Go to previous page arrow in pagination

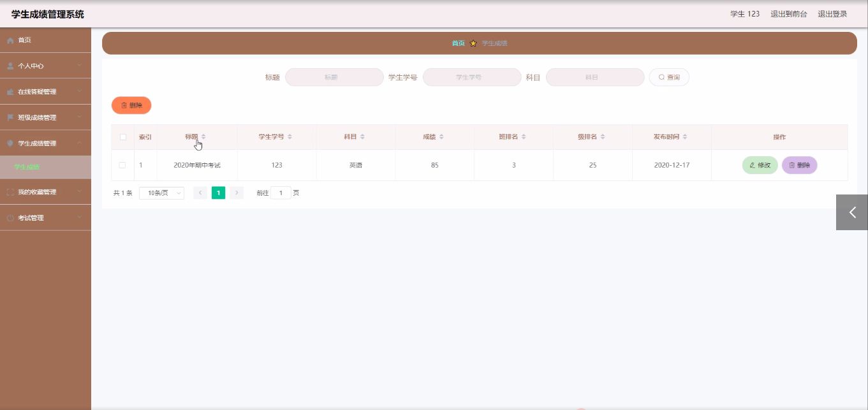[200, 193]
